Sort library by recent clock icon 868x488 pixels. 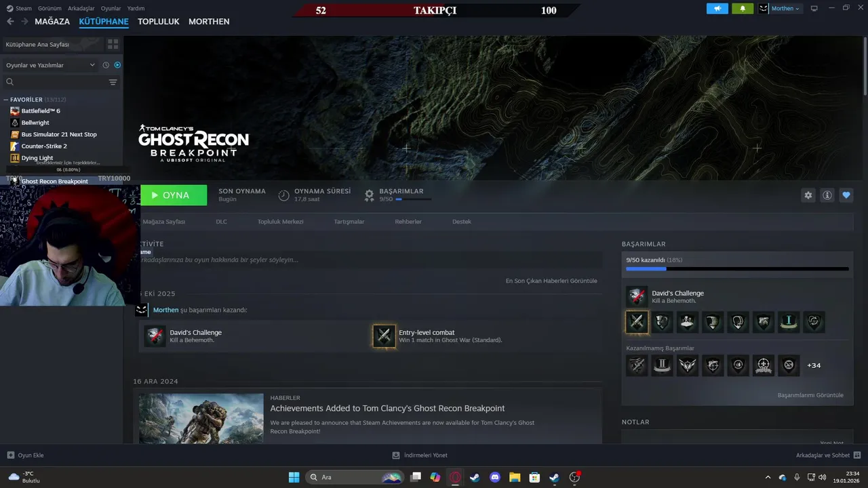click(106, 65)
